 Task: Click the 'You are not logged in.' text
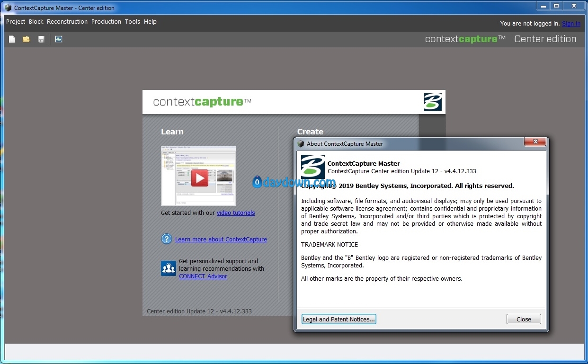530,24
